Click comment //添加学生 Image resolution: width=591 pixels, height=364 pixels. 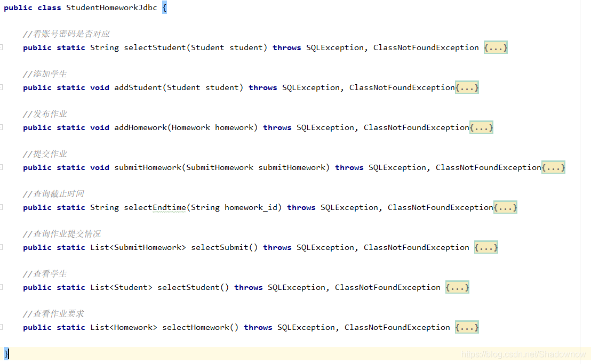[x=45, y=74]
